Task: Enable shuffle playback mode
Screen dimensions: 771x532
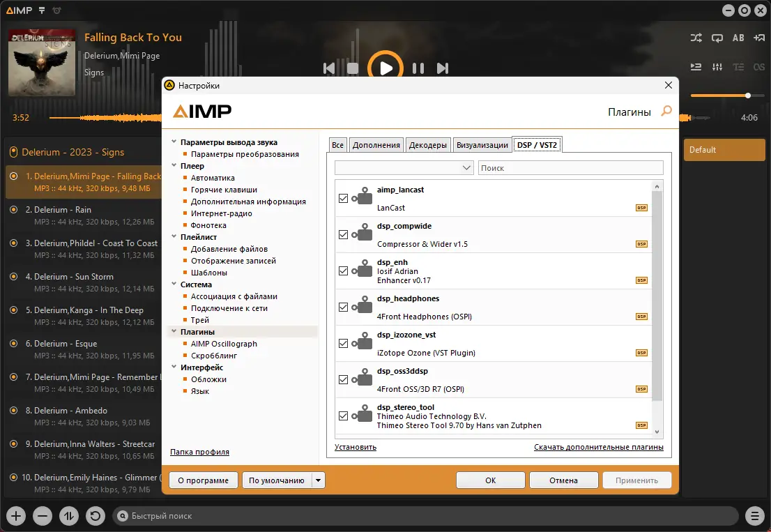Action: (x=696, y=38)
